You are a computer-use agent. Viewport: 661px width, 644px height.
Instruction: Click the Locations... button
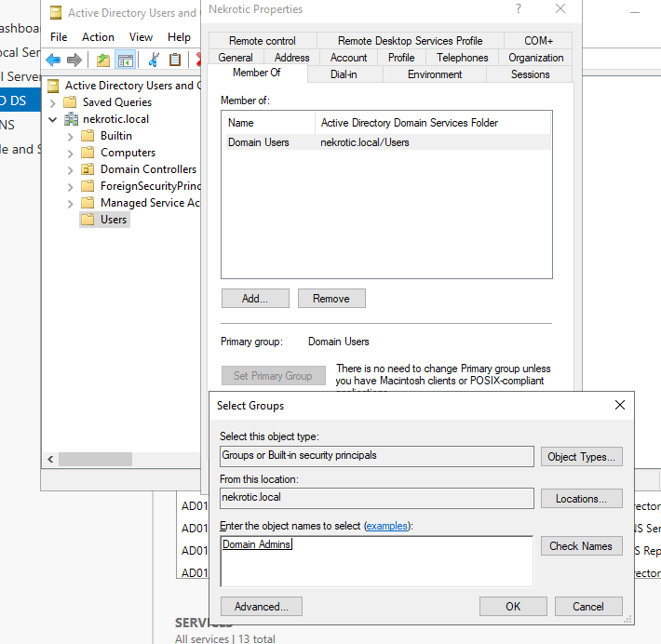pyautogui.click(x=581, y=499)
